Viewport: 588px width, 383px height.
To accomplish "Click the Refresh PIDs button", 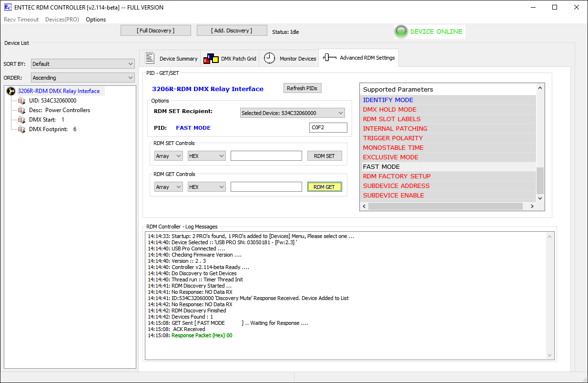I will pyautogui.click(x=303, y=88).
